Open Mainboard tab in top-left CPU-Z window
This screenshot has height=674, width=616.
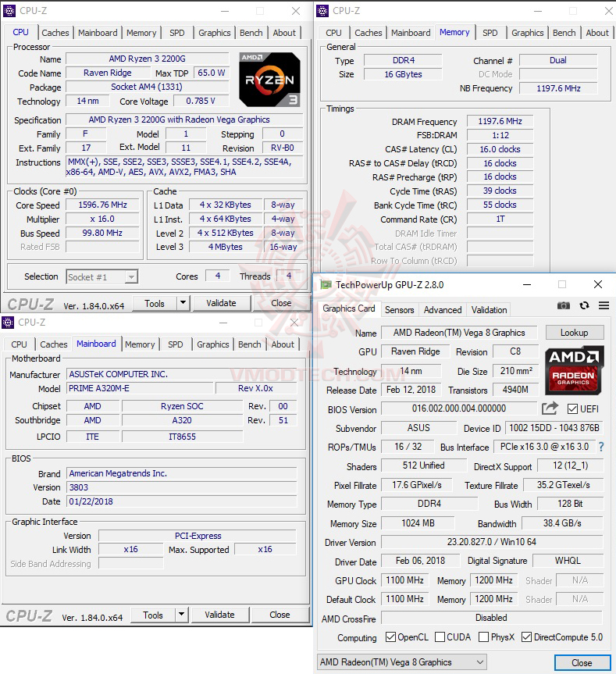[x=98, y=33]
